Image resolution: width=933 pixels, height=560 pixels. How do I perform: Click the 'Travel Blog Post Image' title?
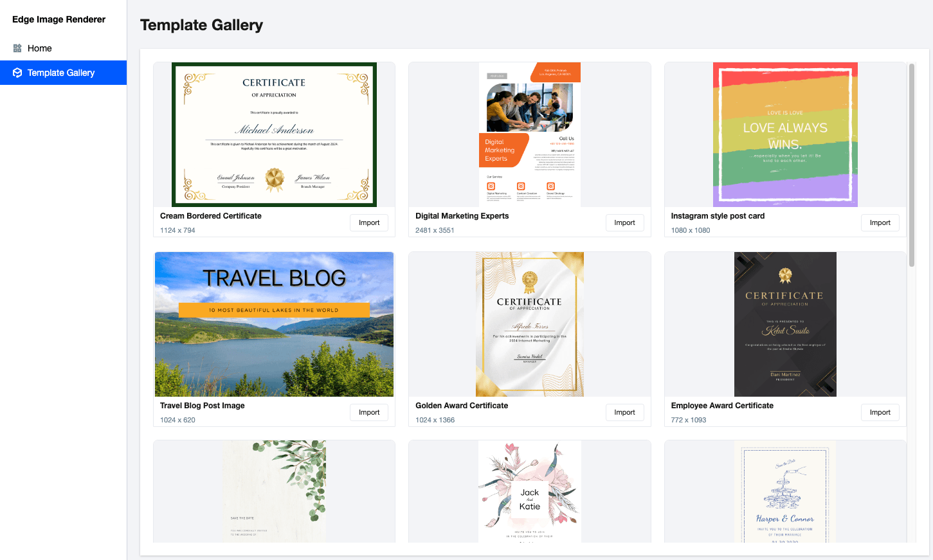203,406
